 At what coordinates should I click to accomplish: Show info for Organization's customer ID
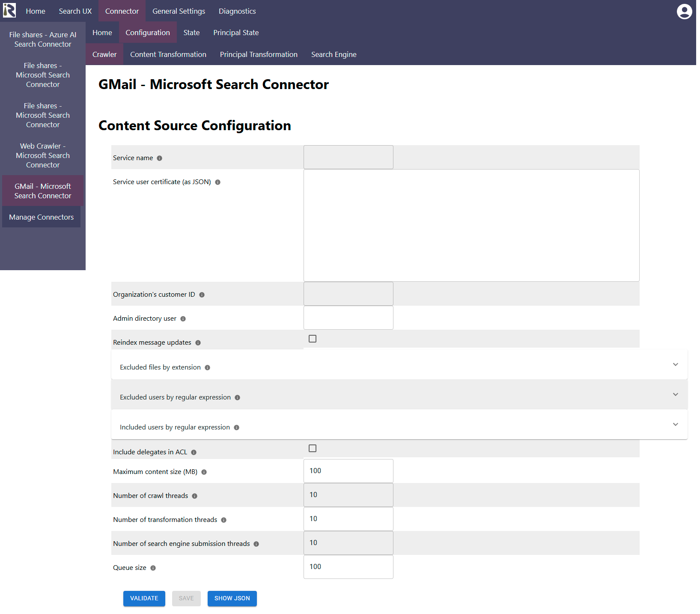[202, 295]
